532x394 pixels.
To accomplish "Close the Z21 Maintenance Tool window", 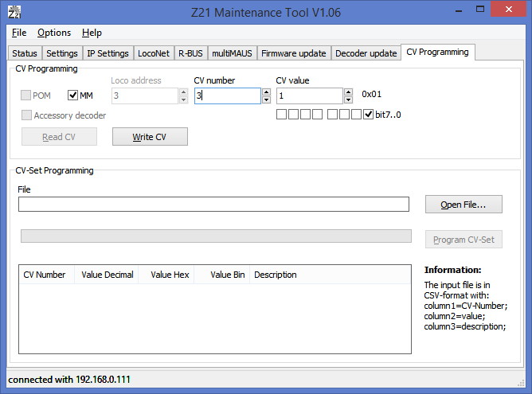I will coord(508,10).
